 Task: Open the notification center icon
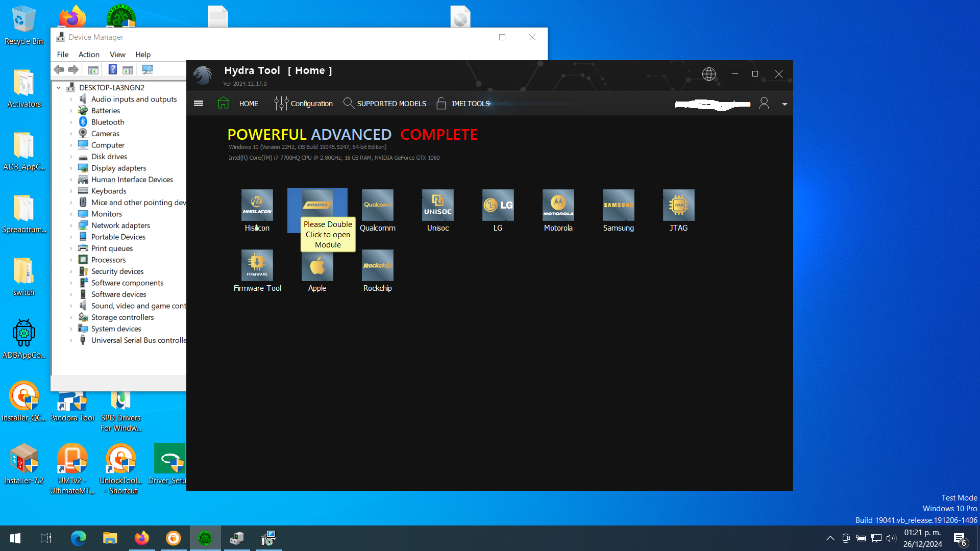pos(960,539)
